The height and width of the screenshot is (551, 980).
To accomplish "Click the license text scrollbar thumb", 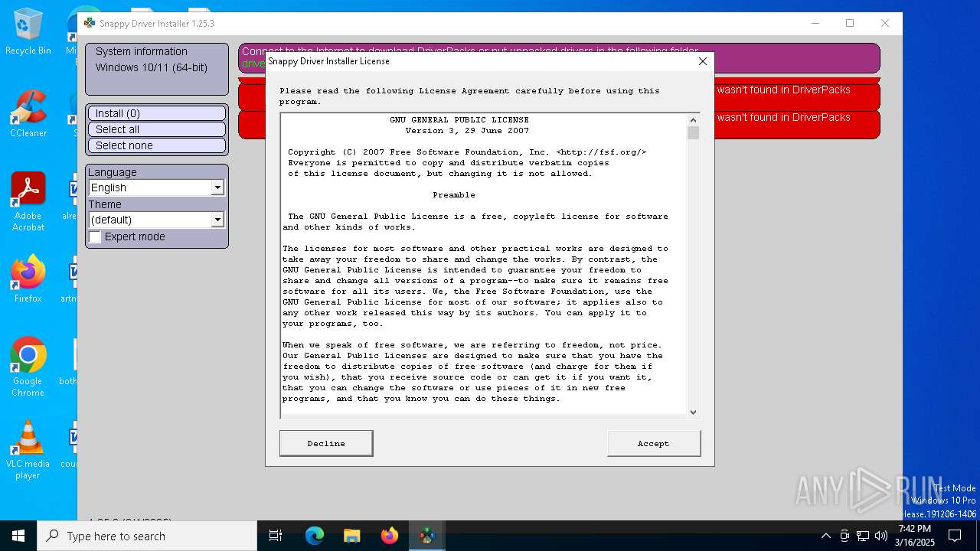I will (693, 133).
